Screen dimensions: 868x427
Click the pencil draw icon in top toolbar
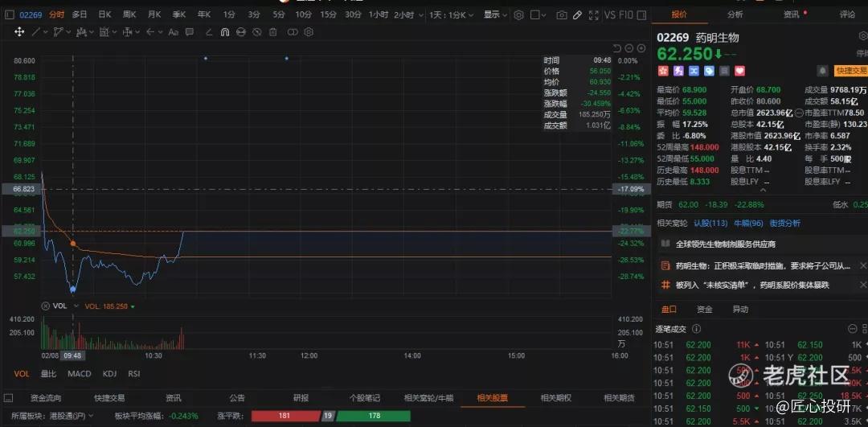[577, 15]
